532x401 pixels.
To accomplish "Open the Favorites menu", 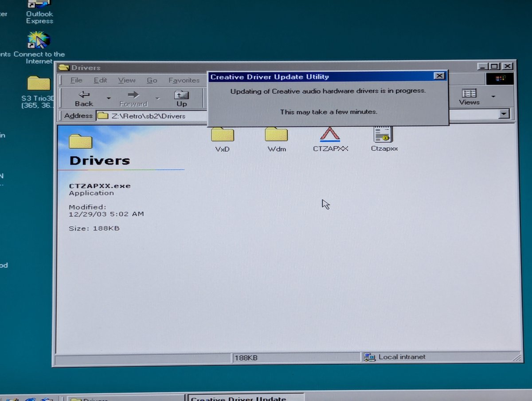I will (x=184, y=80).
